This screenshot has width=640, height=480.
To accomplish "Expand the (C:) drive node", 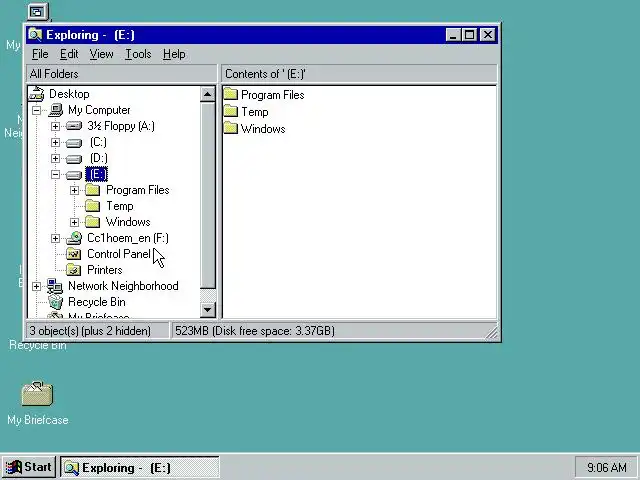I will (x=55, y=142).
